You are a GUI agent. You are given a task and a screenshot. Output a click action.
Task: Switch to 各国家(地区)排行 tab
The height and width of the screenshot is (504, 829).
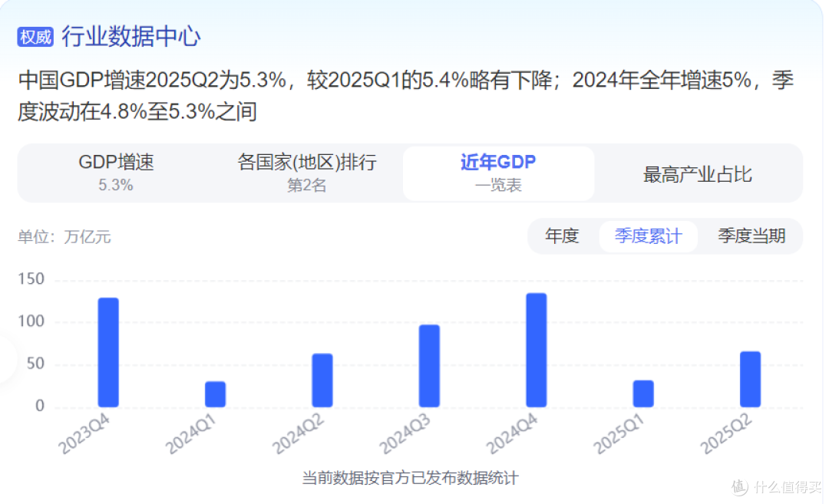click(x=306, y=173)
